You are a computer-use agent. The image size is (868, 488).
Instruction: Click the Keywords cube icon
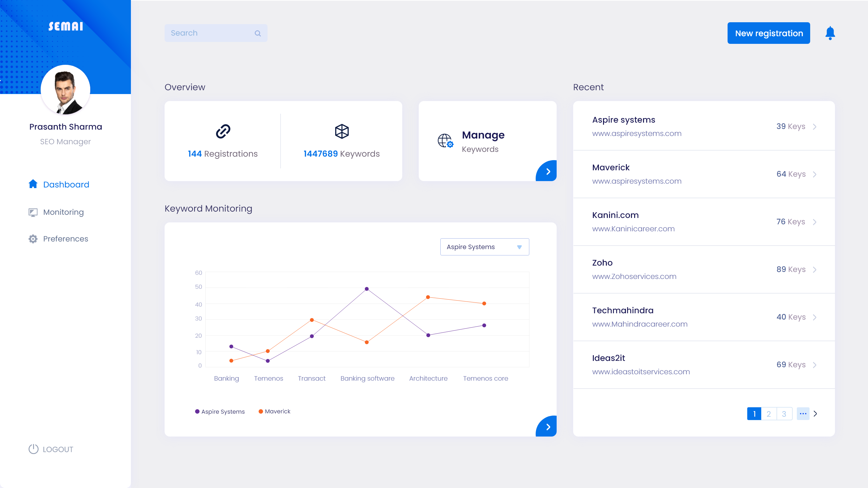pos(341,131)
